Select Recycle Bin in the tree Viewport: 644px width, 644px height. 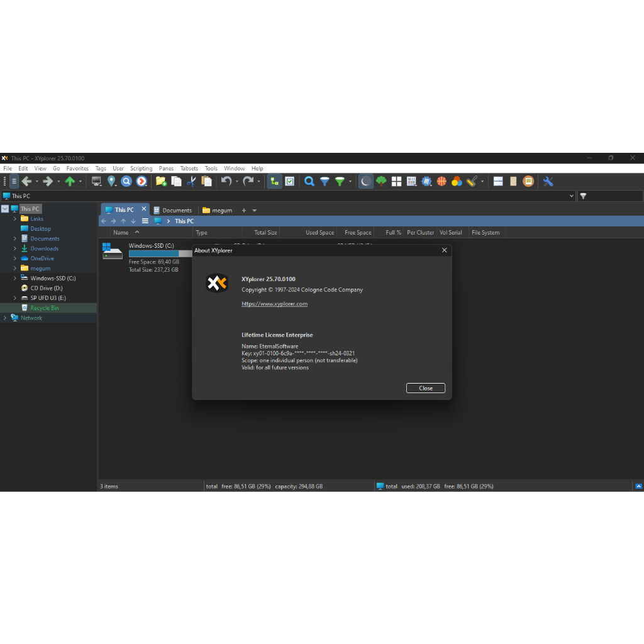[45, 308]
